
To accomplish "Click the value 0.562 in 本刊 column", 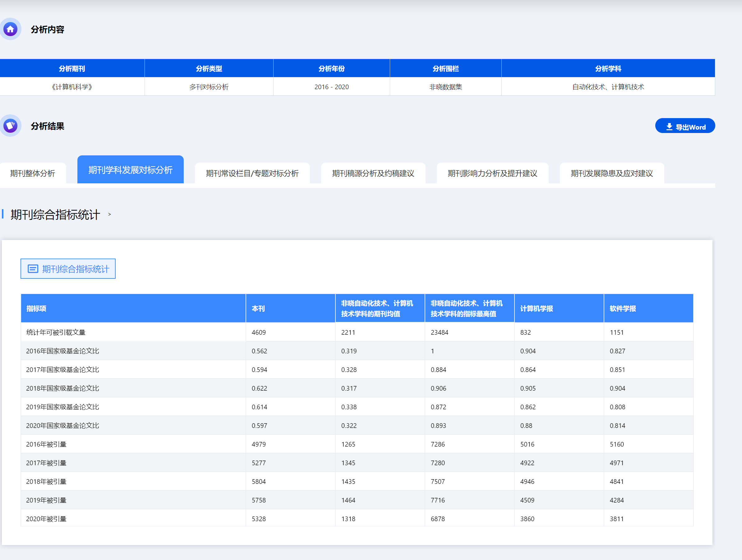I will click(x=259, y=351).
